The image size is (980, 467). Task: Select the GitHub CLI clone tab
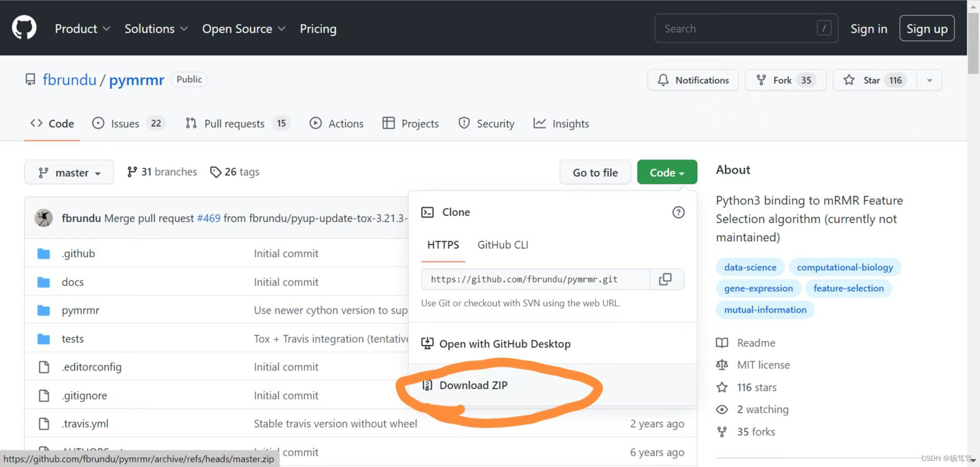pyautogui.click(x=503, y=245)
